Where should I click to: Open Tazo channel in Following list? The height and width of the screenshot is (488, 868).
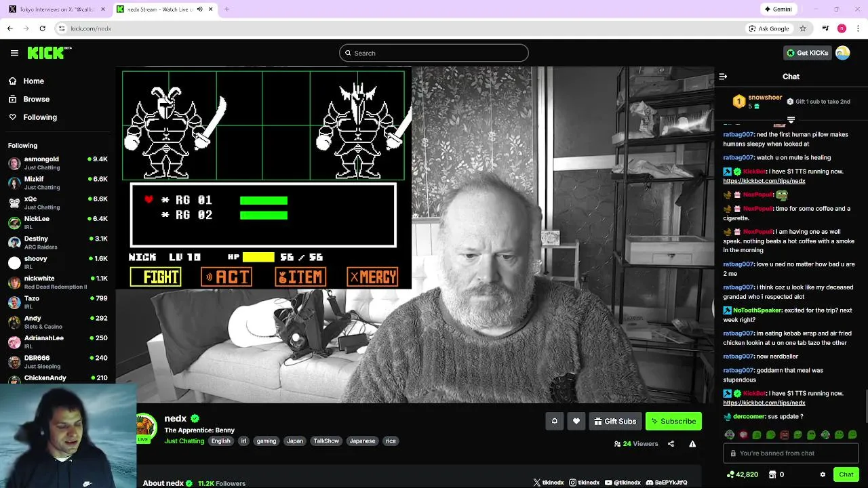[x=58, y=302]
